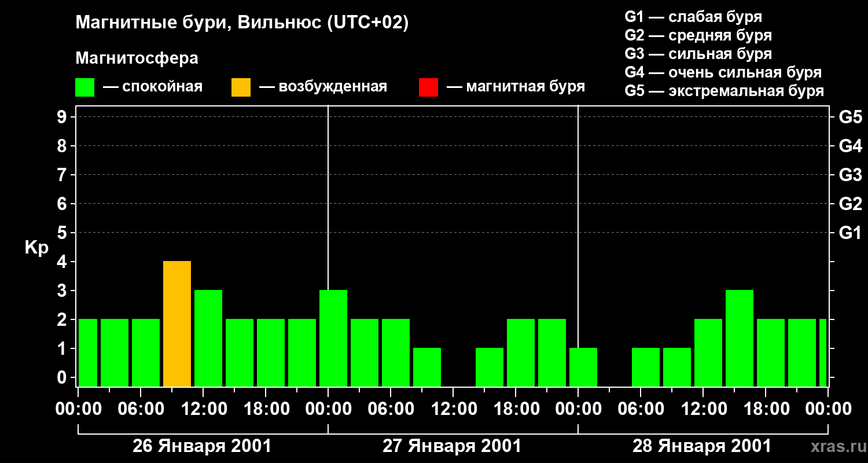Click the '— возбужденная' legend label
This screenshot has width=868, height=463.
click(323, 87)
